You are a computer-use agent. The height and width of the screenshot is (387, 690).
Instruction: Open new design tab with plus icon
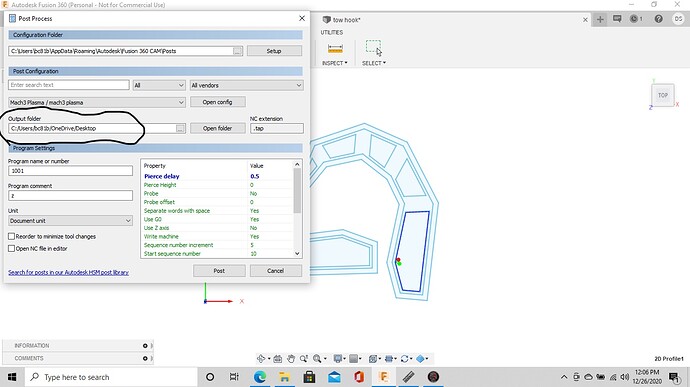tap(600, 19)
